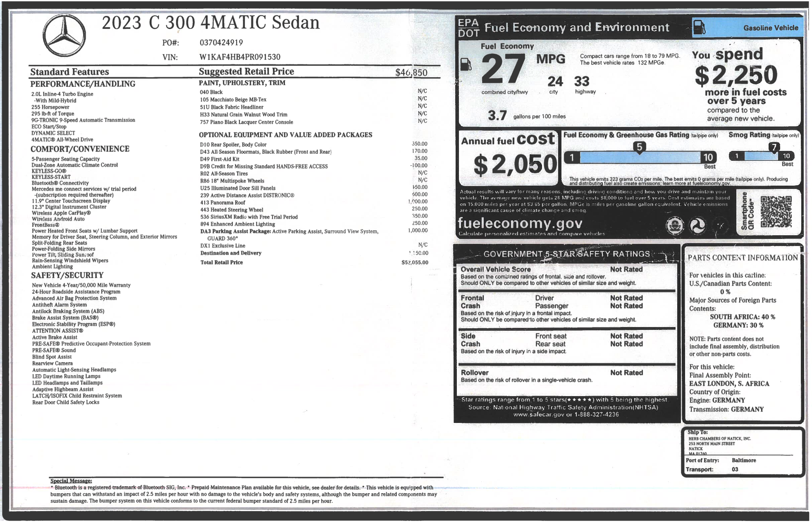Click the Destination and Delivery line
Screen dimensions: 812x523
[x=314, y=253]
